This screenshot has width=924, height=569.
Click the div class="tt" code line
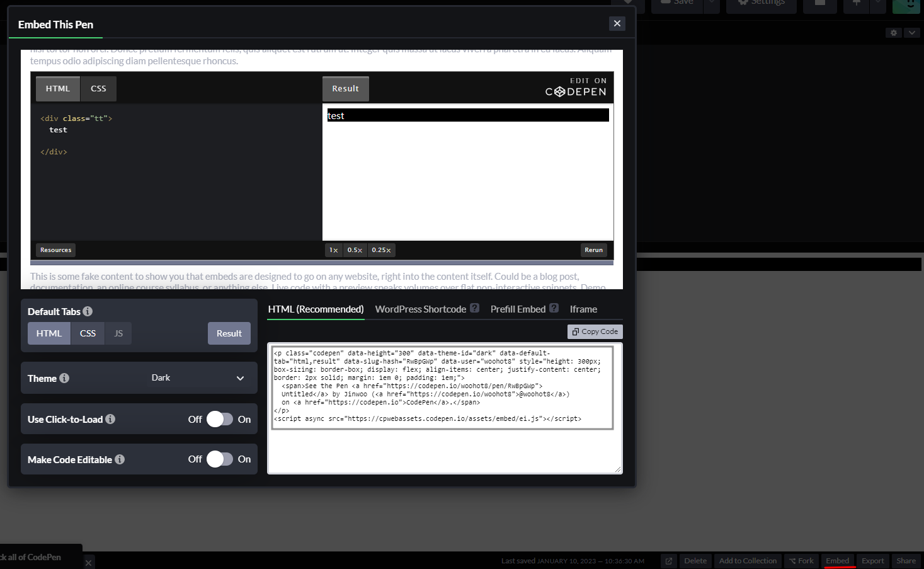[x=76, y=118]
